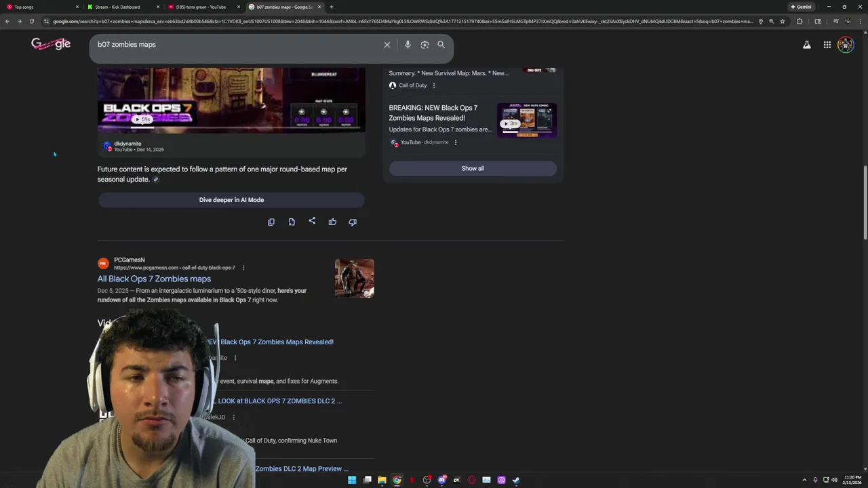The height and width of the screenshot is (488, 868).
Task: Click Call of Duty source label
Action: tap(413, 85)
